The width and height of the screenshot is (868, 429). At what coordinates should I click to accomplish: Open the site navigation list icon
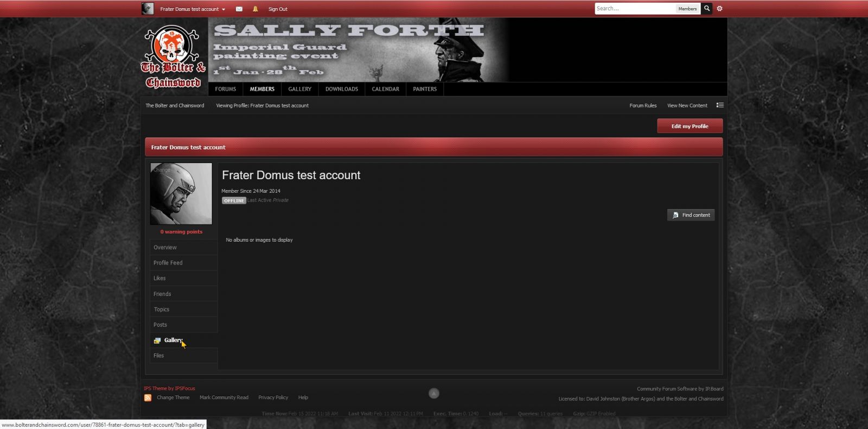720,105
